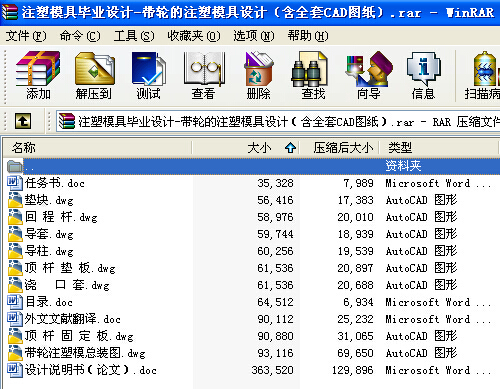Open the 选项(N) menu
The image size is (500, 389).
coord(254,36)
